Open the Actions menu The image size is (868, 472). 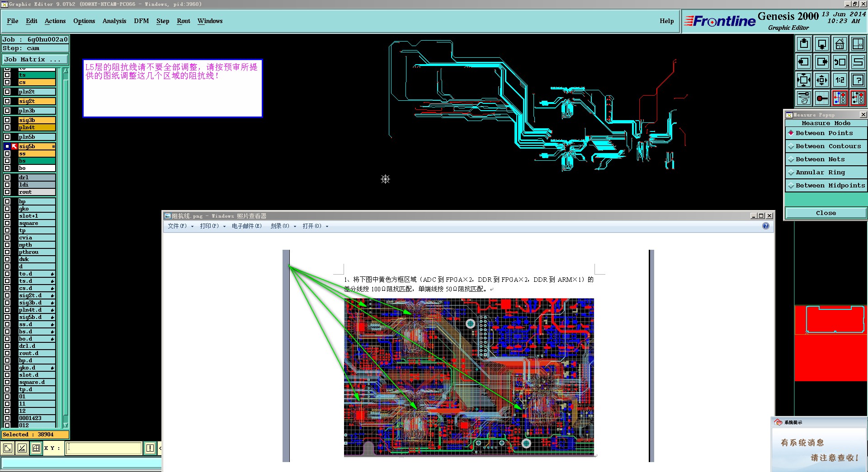[55, 21]
